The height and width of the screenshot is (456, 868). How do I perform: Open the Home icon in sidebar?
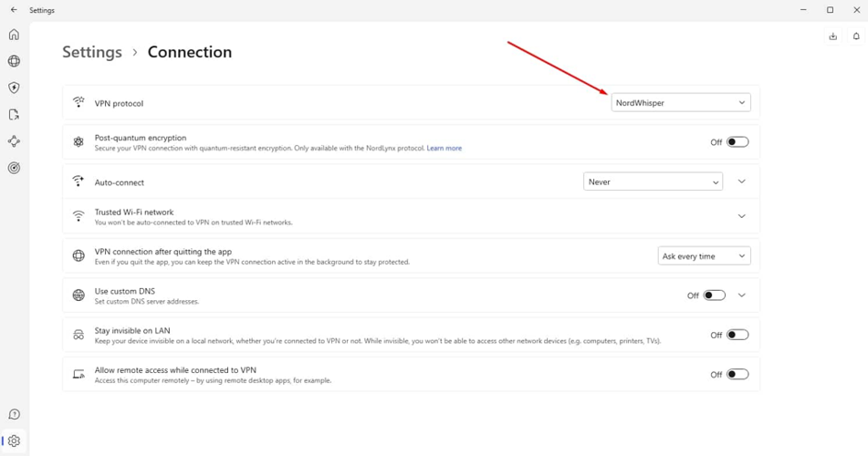[14, 35]
